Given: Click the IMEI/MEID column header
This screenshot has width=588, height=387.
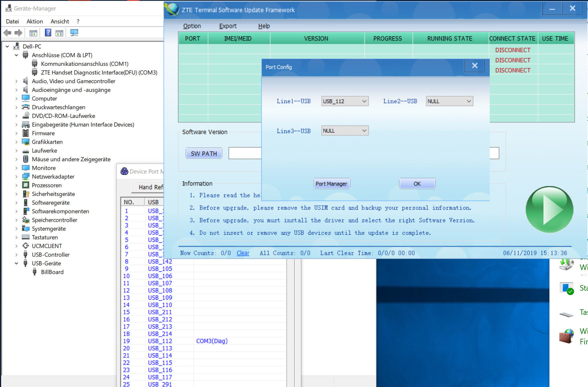Looking at the screenshot, I should [239, 39].
